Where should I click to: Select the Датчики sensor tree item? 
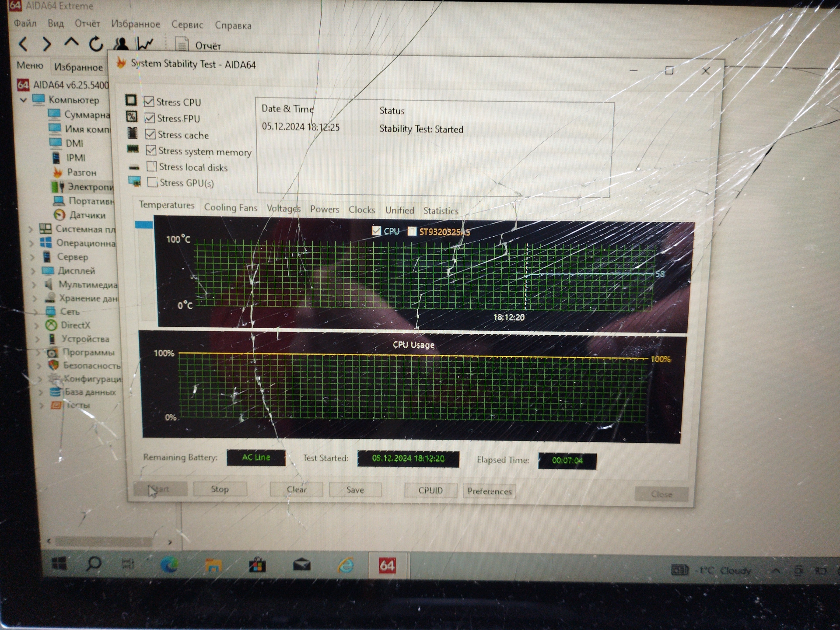click(x=80, y=215)
